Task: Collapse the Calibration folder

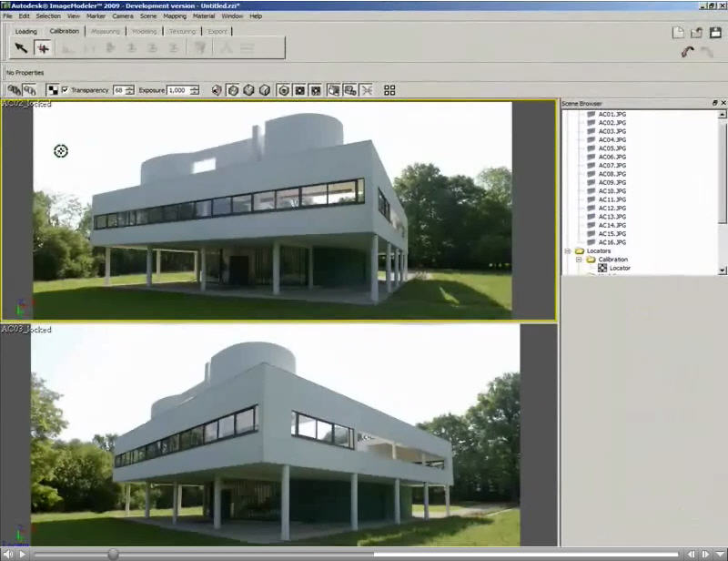Action: (x=579, y=260)
